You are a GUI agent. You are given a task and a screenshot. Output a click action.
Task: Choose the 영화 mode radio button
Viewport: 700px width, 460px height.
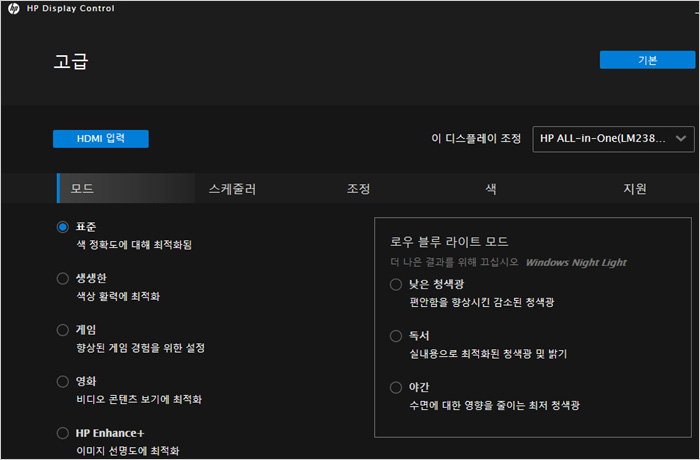pyautogui.click(x=62, y=381)
